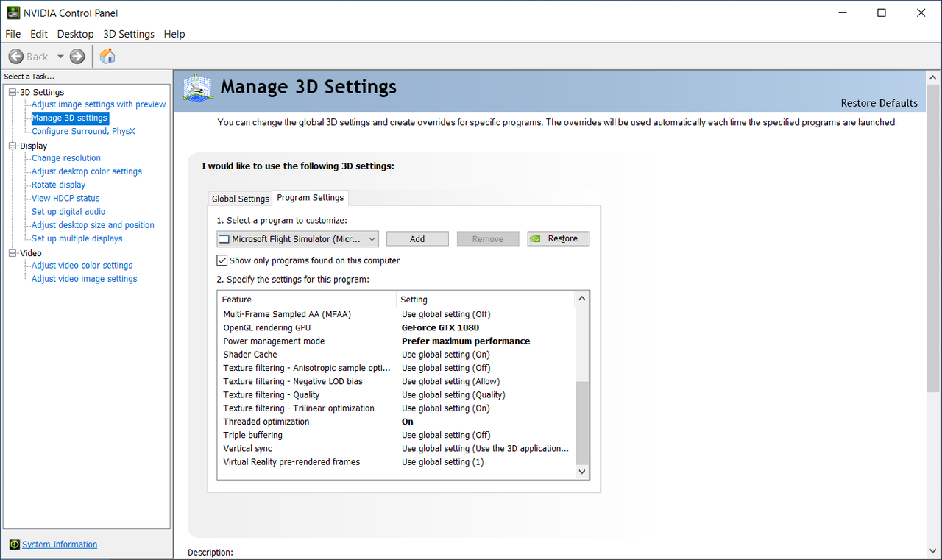The width and height of the screenshot is (942, 560).
Task: Select Threaded optimization feature row
Action: (x=396, y=422)
